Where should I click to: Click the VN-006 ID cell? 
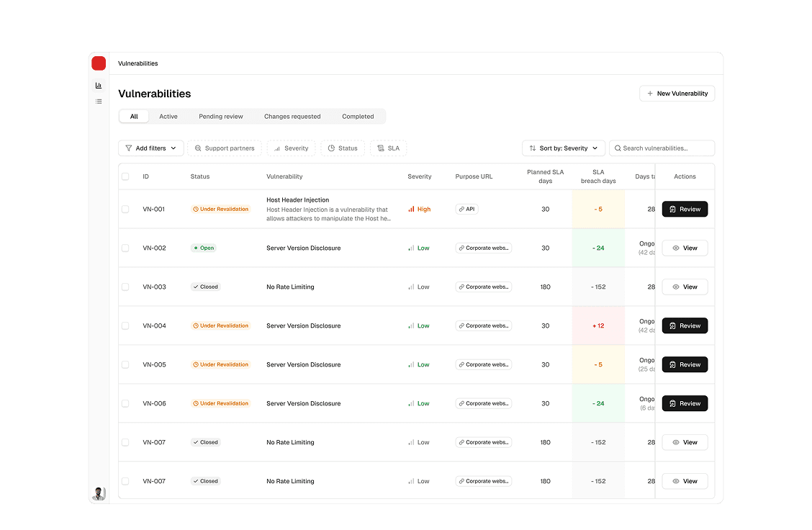pos(154,403)
